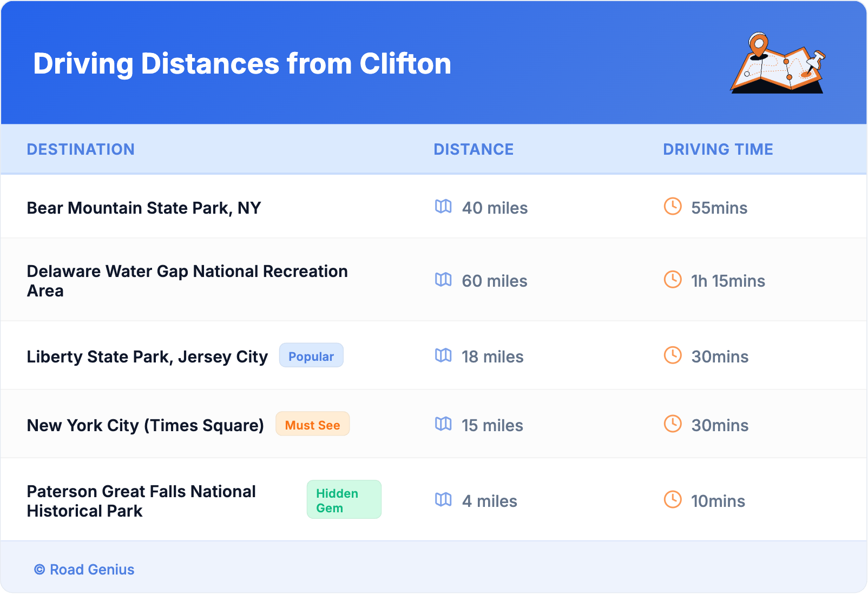Click the Hidden Gem badge
This screenshot has width=868, height=594.
[x=344, y=500]
